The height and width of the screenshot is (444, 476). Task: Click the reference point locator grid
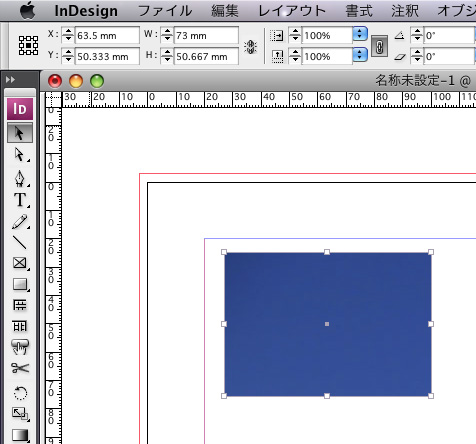pos(28,45)
